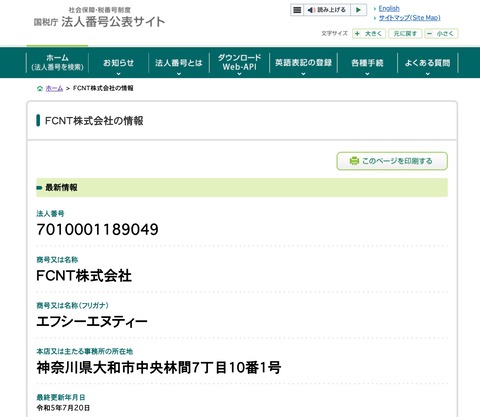This screenshot has height=417, width=480.
Task: Reset text size with 元に戻す button
Action: tap(405, 34)
